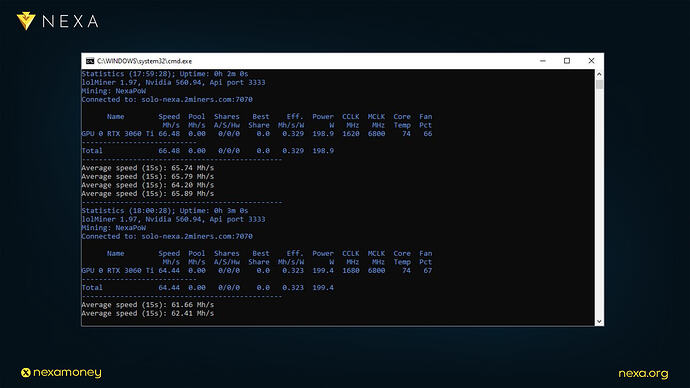The width and height of the screenshot is (690, 388).
Task: Click 'Average speed (15s): 65.89 Mh/s'
Action: coord(147,194)
